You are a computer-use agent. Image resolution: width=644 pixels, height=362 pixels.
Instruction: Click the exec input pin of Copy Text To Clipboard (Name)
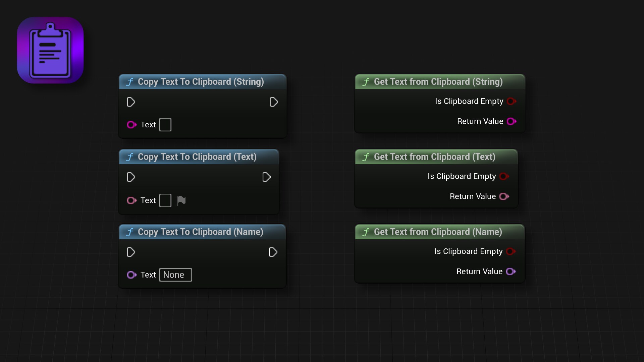pyautogui.click(x=131, y=252)
